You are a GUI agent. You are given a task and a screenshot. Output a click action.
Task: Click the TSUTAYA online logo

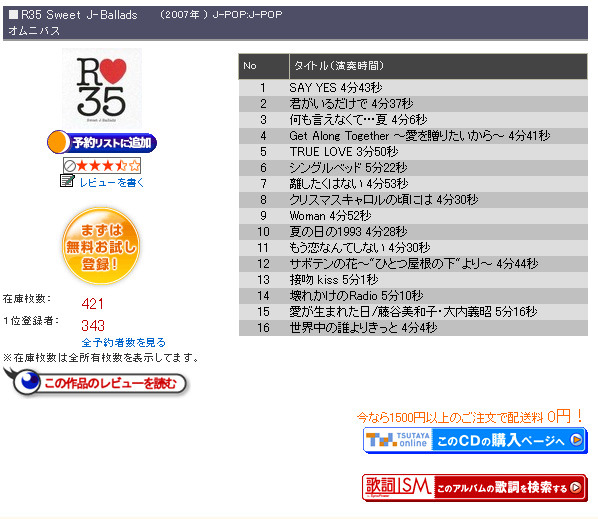[x=398, y=440]
